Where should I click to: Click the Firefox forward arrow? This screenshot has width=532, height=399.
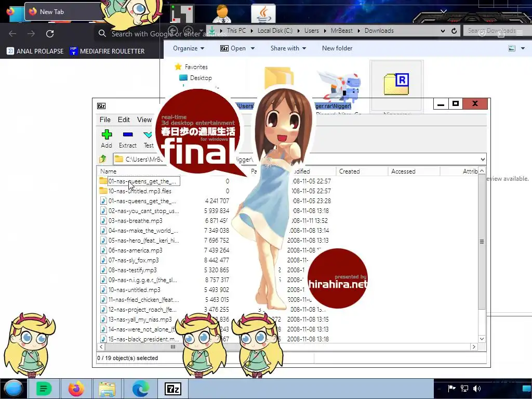click(31, 34)
